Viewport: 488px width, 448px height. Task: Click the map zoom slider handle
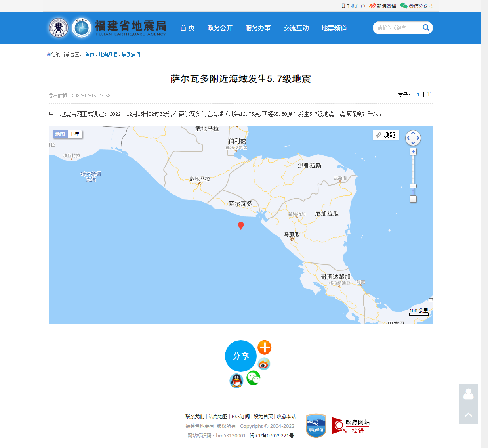tap(413, 186)
